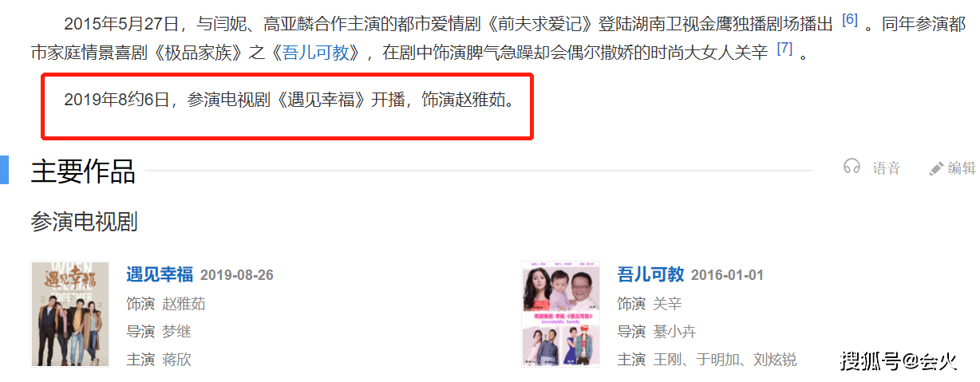Click the blue section marker beside 主要作品
Viewport: 980px width, 382px height.
4,170
